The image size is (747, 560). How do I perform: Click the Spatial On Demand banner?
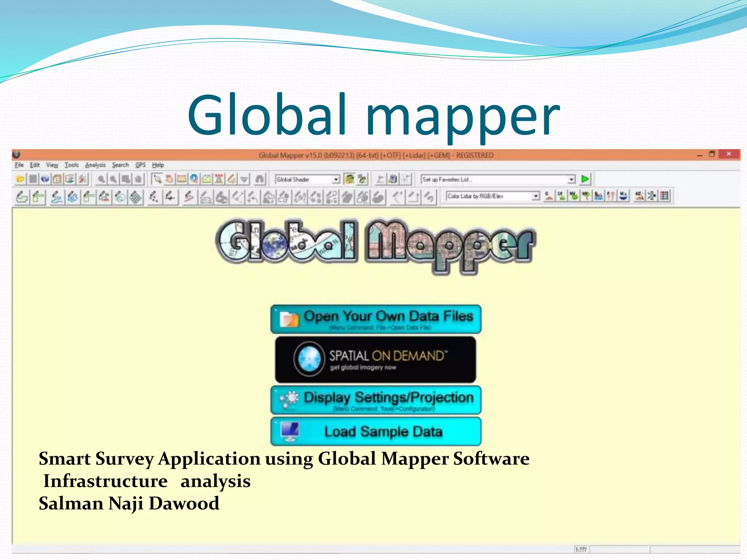[x=376, y=359]
